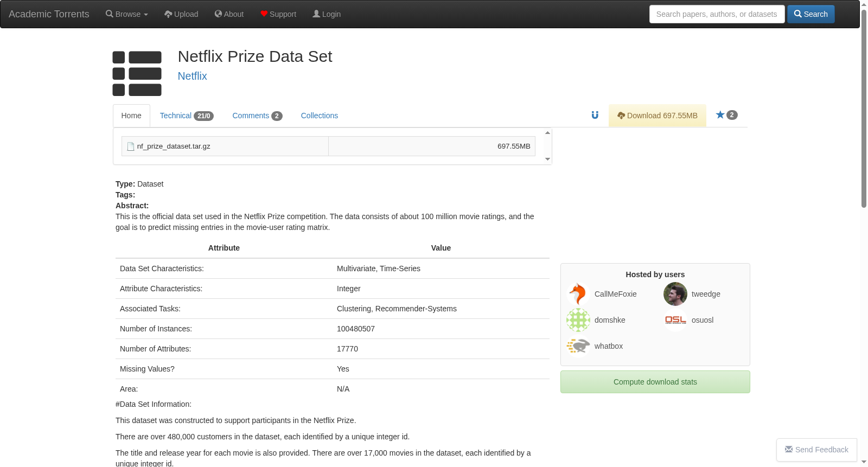Click the dataset grid logo icon

(x=137, y=74)
